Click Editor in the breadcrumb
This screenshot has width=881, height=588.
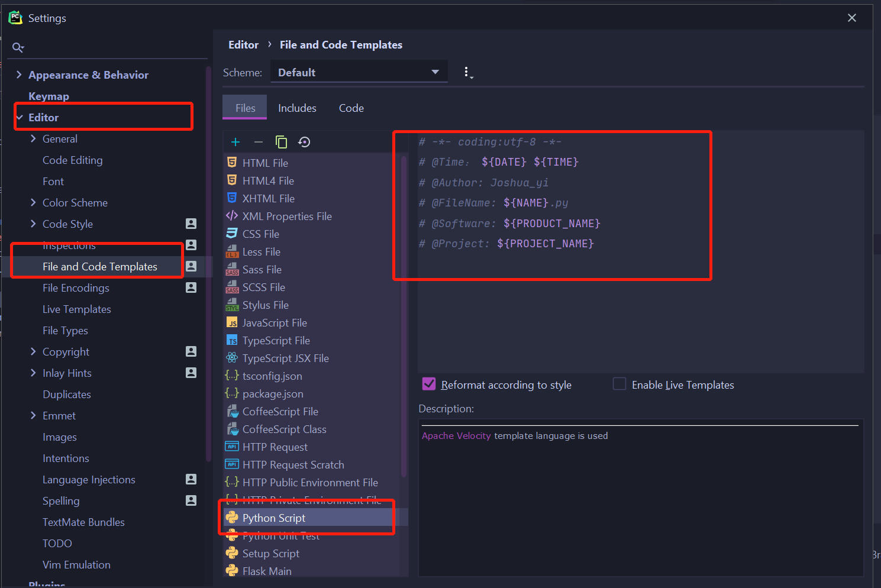click(x=243, y=45)
